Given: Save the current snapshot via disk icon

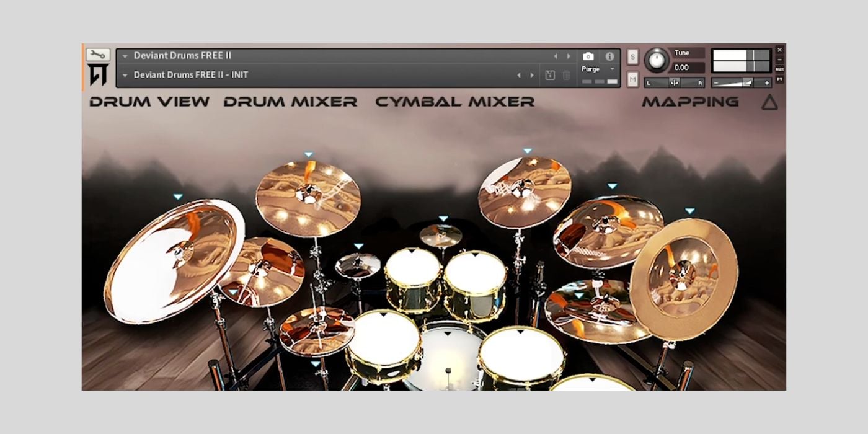Looking at the screenshot, I should pyautogui.click(x=550, y=75).
